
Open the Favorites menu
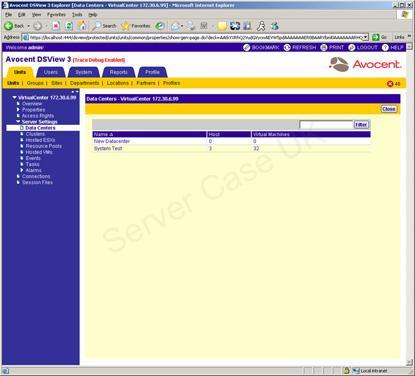pyautogui.click(x=56, y=15)
